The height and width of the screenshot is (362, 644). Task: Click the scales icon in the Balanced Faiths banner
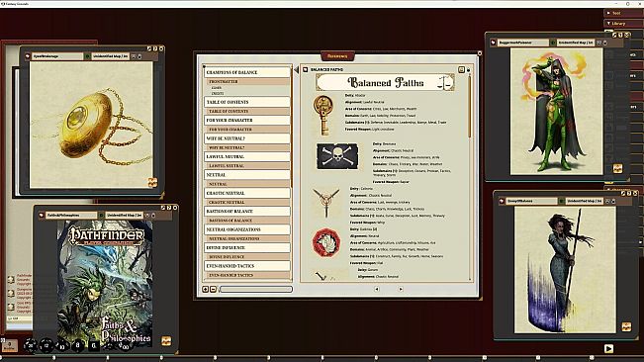click(x=445, y=82)
